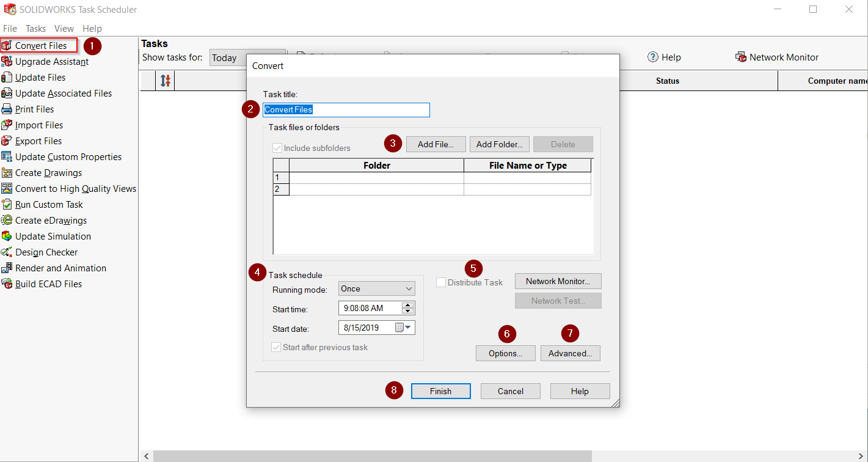Start the Export Files task
The image size is (868, 462).
(31, 141)
